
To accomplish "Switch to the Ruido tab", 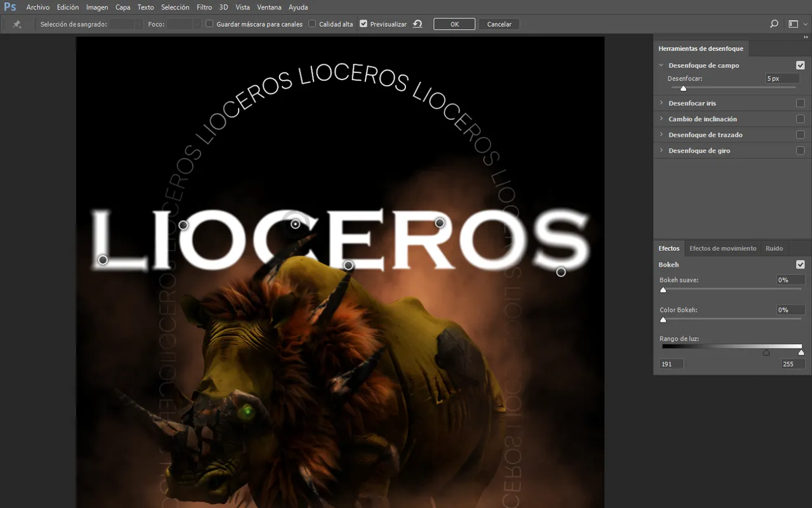I will 774,248.
